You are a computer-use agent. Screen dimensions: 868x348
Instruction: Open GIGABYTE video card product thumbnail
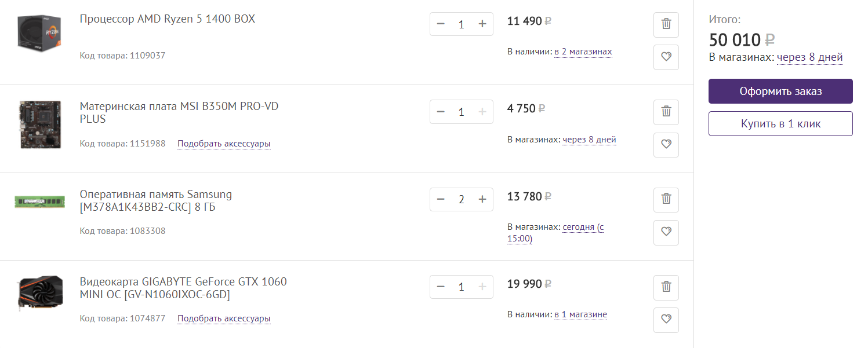click(39, 293)
